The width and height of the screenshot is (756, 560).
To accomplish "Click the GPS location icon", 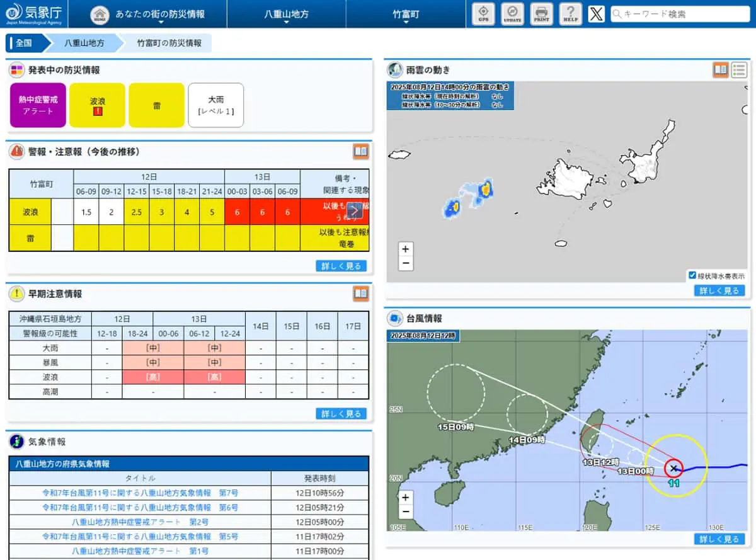I will coord(483,13).
